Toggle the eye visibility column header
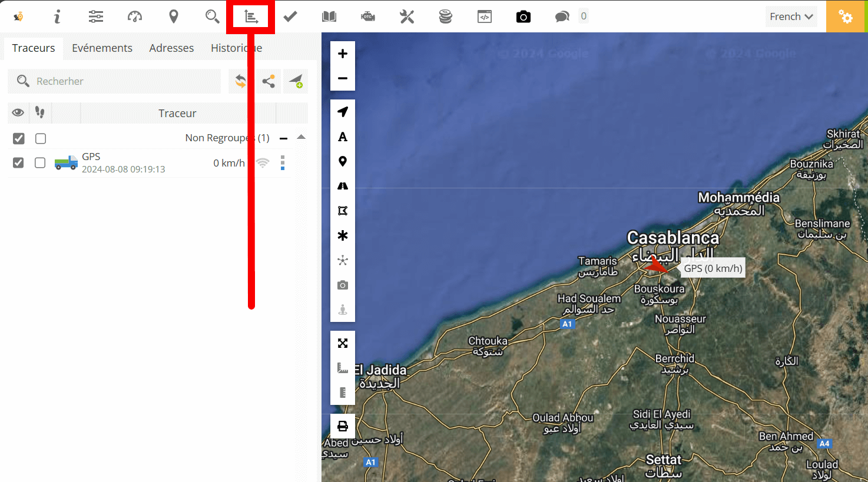The width and height of the screenshot is (868, 482). [x=18, y=112]
